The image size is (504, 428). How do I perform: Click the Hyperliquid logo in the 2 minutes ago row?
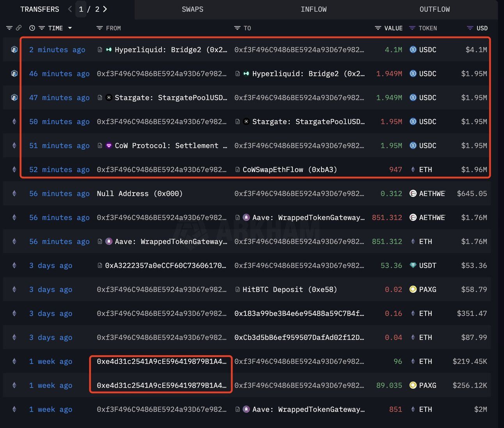(109, 50)
